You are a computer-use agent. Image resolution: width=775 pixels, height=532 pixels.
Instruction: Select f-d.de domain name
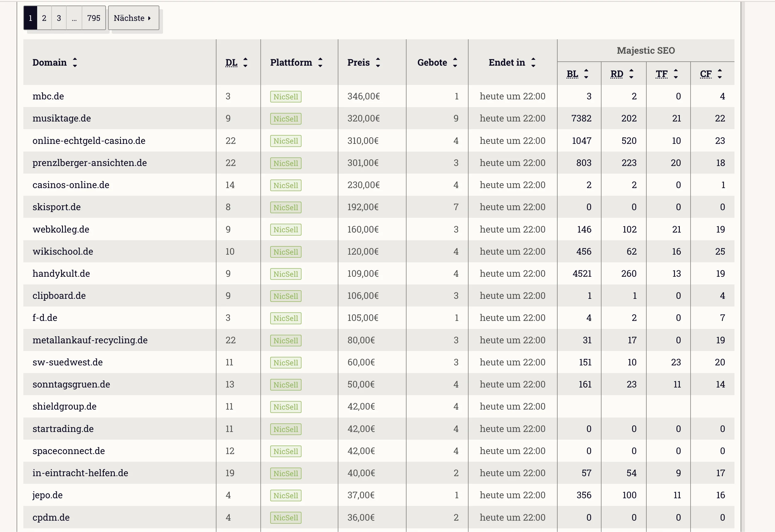(x=45, y=318)
